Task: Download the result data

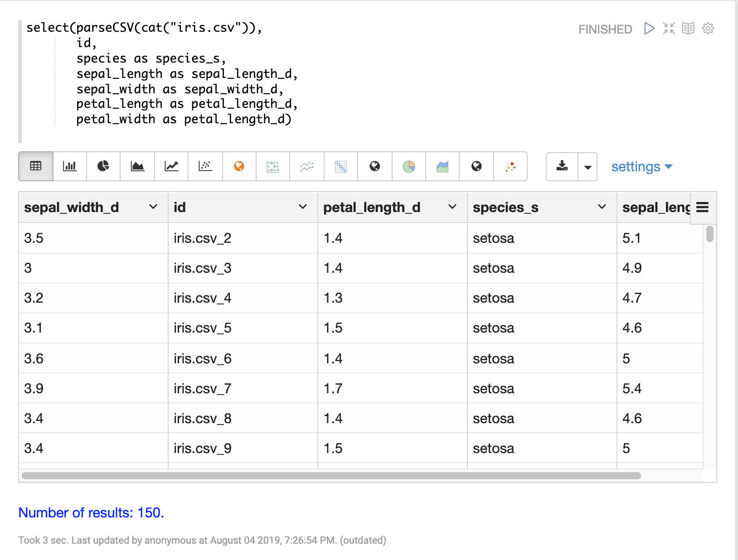Action: [x=562, y=166]
